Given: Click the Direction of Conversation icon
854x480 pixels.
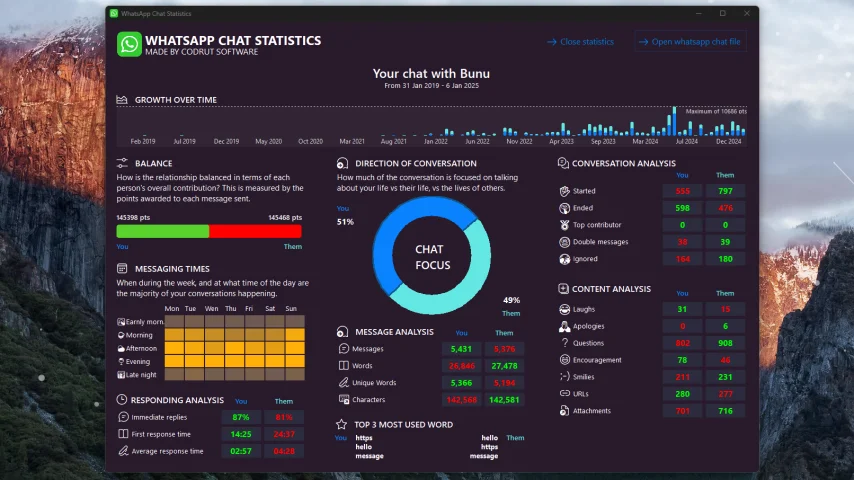Looking at the screenshot, I should 343,163.
